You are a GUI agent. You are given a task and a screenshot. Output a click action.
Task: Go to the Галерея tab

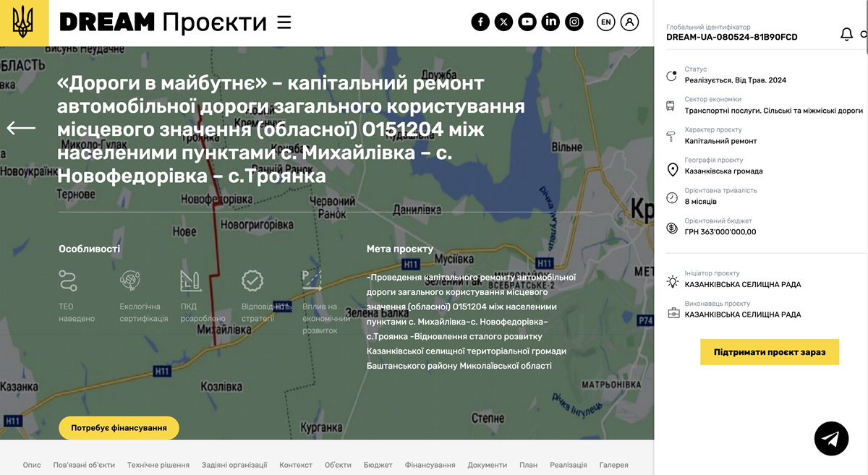pyautogui.click(x=613, y=465)
